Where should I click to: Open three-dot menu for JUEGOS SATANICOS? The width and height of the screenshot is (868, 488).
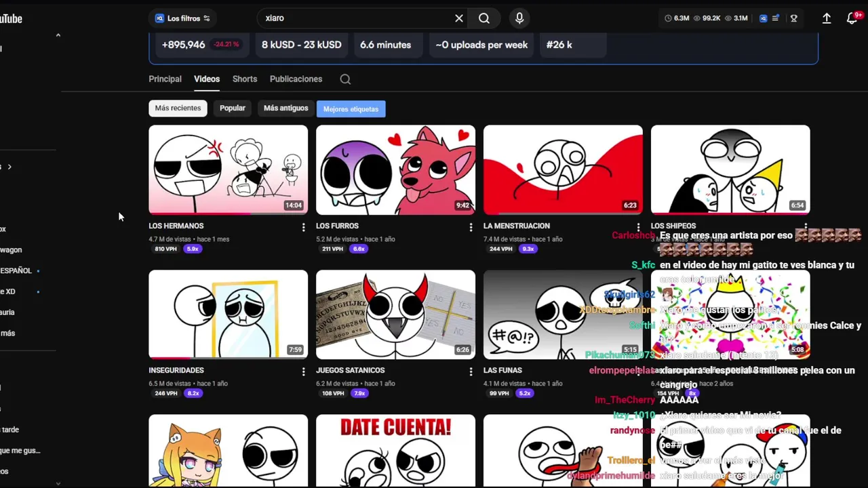point(471,371)
